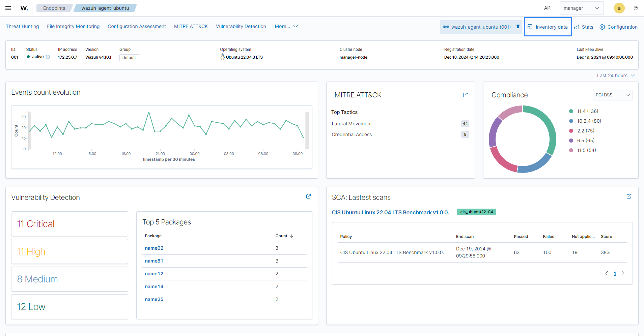
Task: Click the cis_ubuntu22-04 badge
Action: pos(476,212)
